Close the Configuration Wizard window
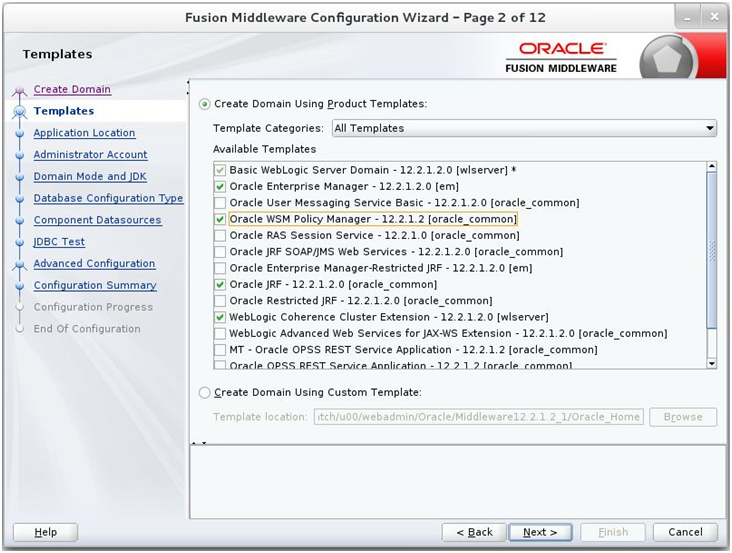The height and width of the screenshot is (553, 732). (x=714, y=18)
